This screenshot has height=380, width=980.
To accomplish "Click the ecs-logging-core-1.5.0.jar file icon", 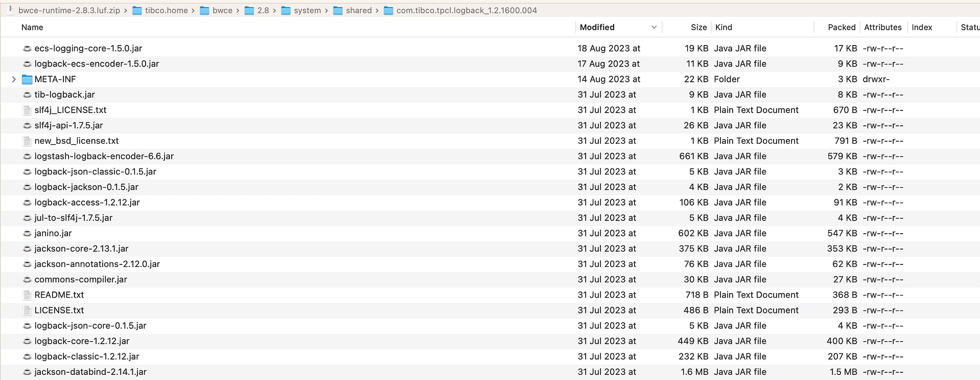I will (27, 49).
